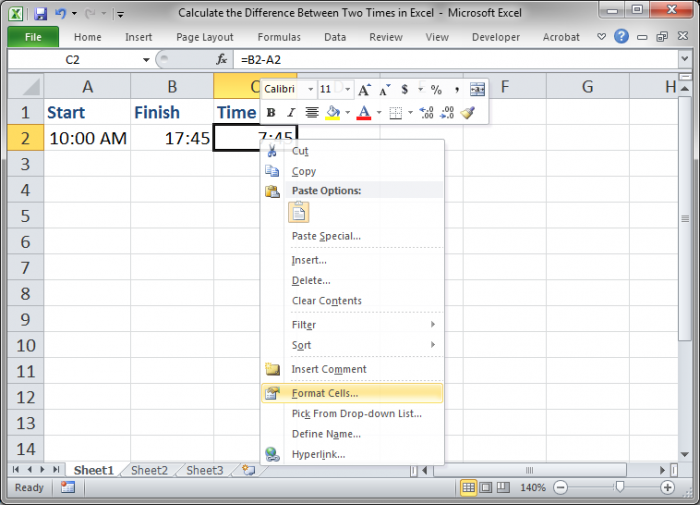Expand the Sort submenu

tap(432, 344)
